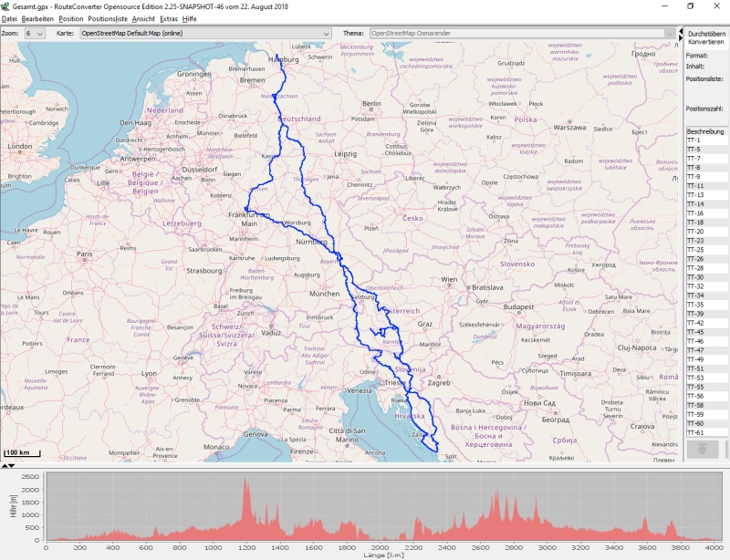Open the Extras menu

click(169, 18)
